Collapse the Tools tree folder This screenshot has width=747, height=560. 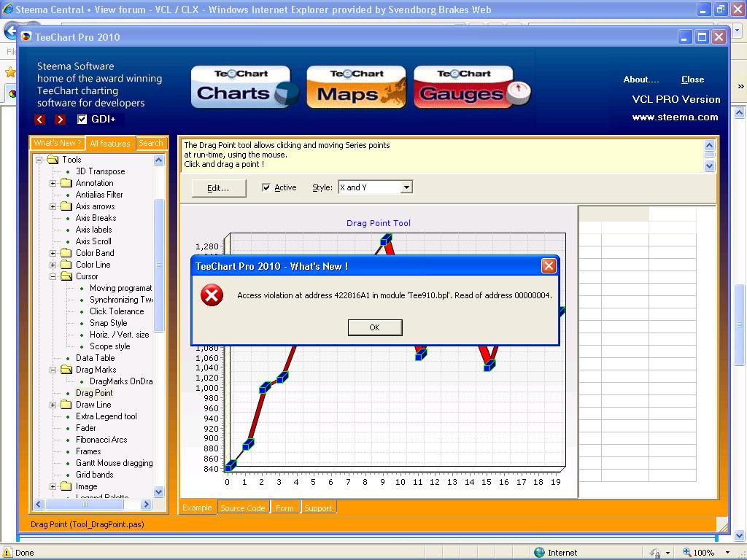(39, 160)
